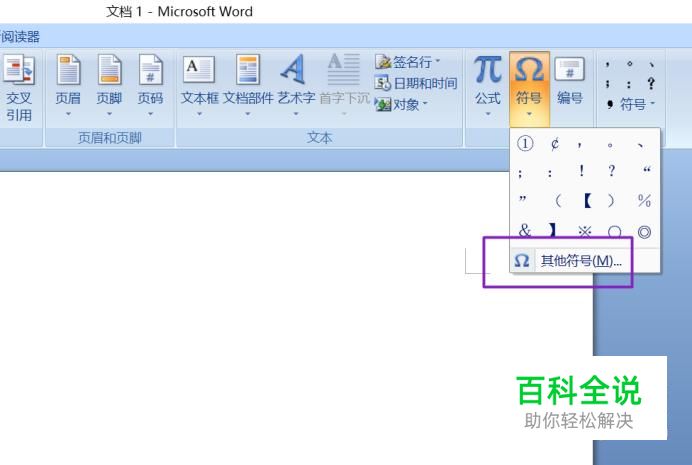The height and width of the screenshot is (465, 692).
Task: Expand the arrow beside 对象
Action: point(425,105)
